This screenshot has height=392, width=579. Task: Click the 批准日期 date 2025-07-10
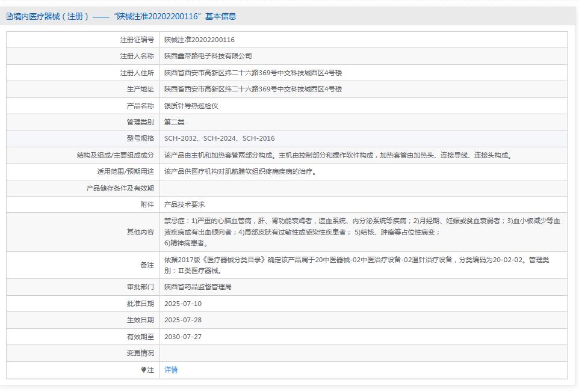pyautogui.click(x=182, y=304)
